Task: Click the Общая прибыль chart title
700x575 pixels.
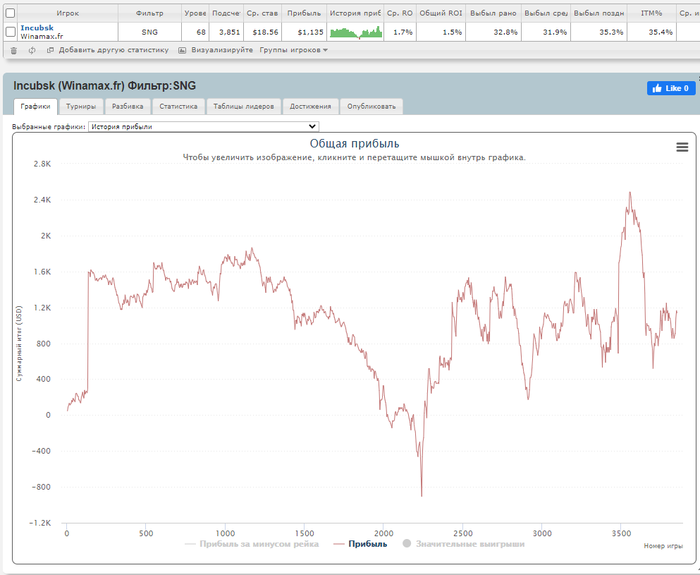Action: [x=354, y=144]
